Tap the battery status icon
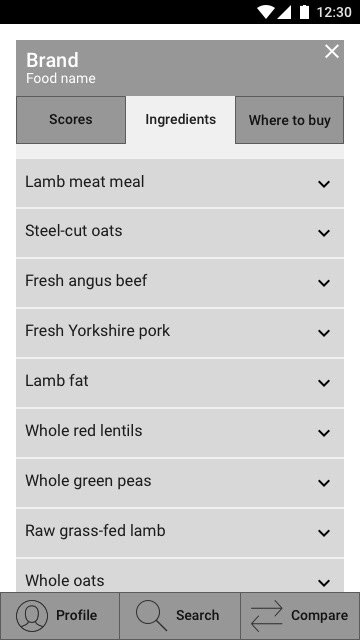This screenshot has width=360, height=640. click(304, 12)
